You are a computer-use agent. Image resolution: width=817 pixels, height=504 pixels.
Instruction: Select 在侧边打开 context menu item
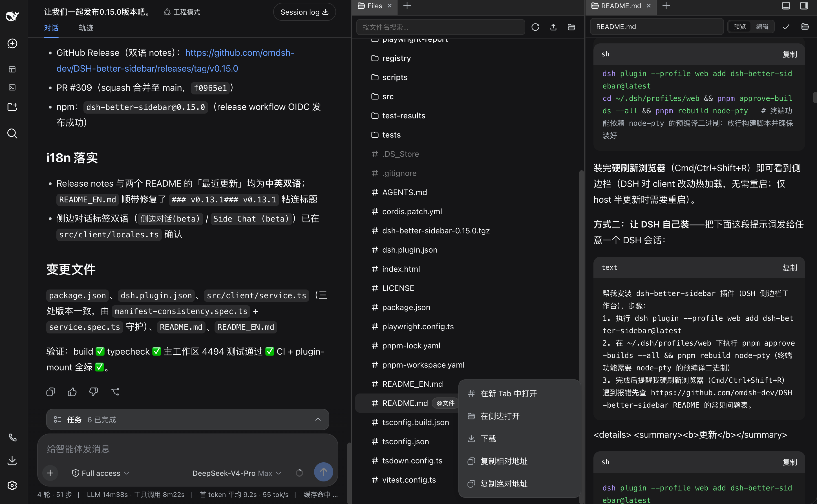coord(519,416)
